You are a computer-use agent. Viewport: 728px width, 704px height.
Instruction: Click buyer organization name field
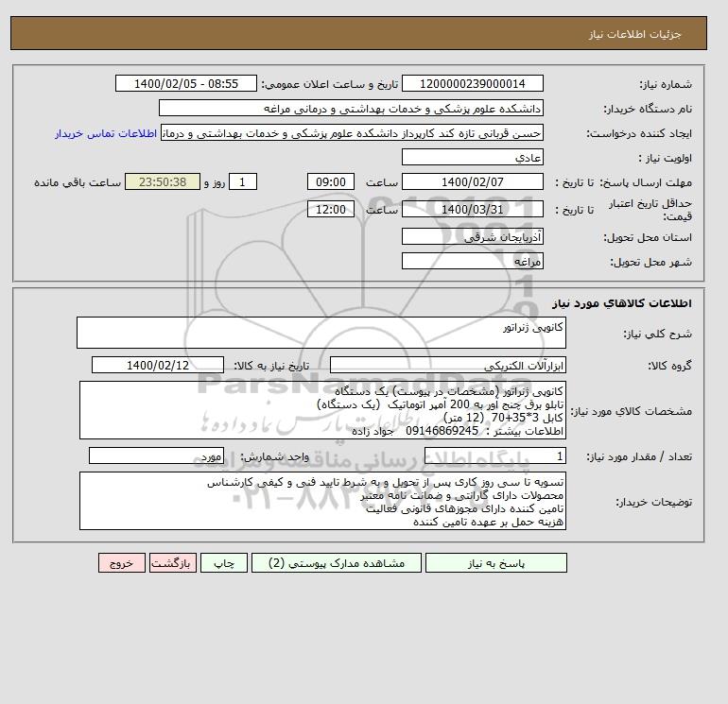coord(351,108)
